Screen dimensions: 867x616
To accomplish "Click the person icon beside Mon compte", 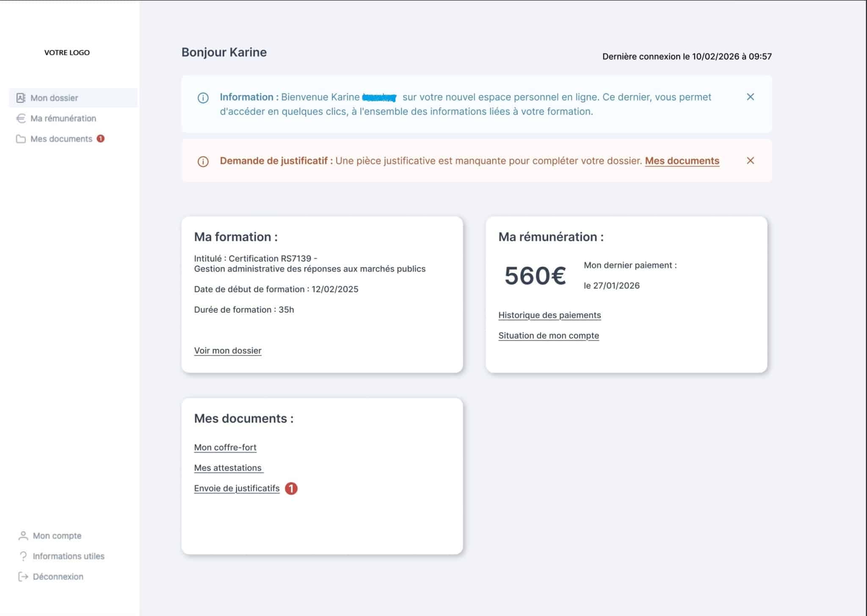I will [23, 536].
